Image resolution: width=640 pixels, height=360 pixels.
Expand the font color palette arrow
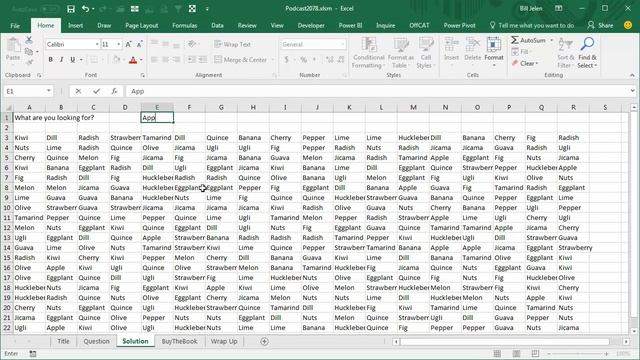tap(141, 60)
